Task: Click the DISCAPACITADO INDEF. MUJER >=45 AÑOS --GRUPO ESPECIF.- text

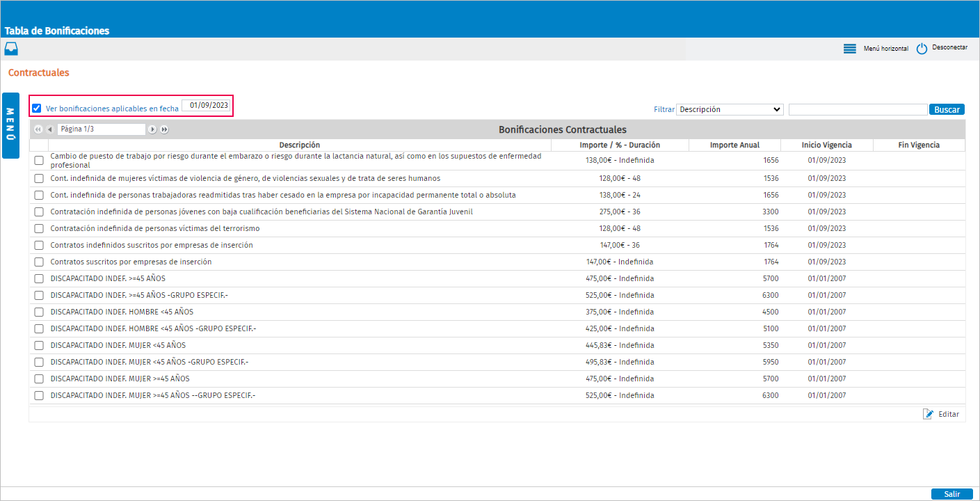Action: coord(153,396)
